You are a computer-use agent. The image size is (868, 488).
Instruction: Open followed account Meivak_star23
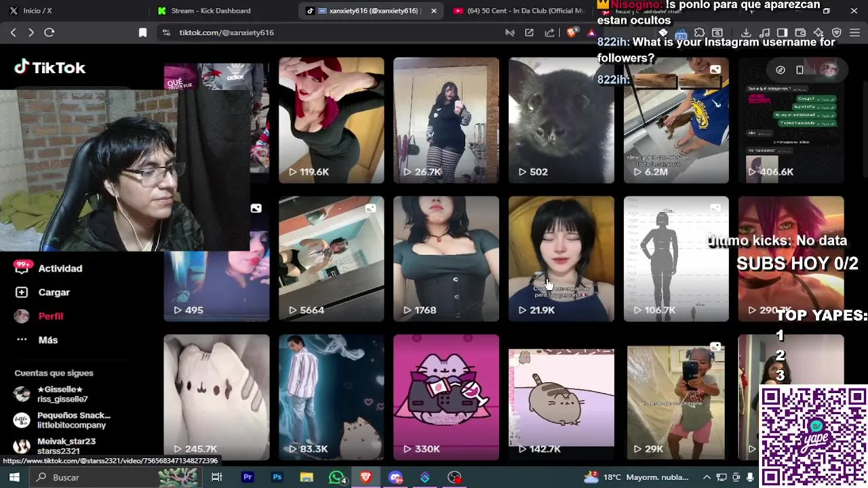pos(56,446)
